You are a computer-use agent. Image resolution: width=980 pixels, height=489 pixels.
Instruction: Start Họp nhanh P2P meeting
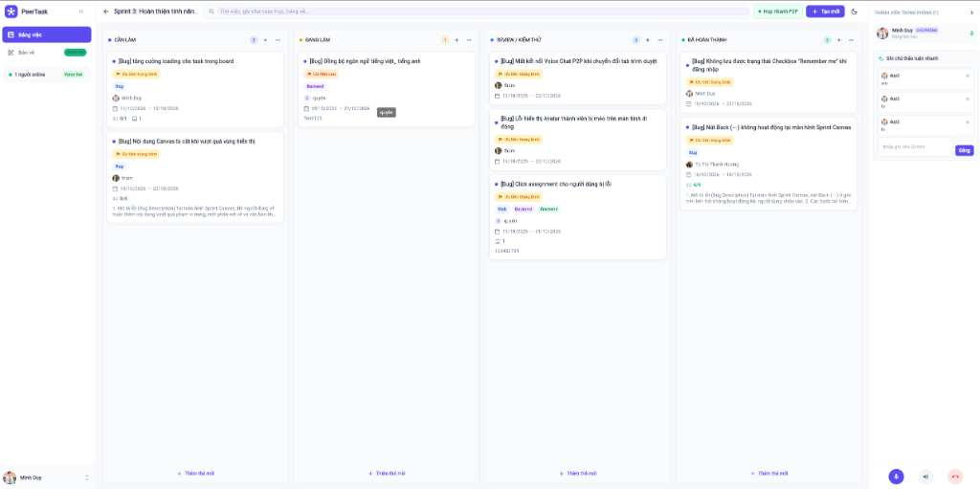pos(777,11)
